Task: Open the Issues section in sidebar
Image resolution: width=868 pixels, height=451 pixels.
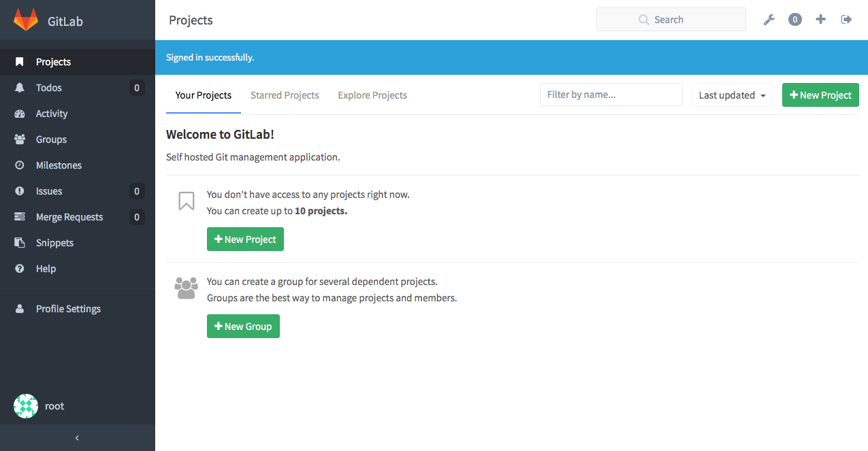Action: pos(48,190)
